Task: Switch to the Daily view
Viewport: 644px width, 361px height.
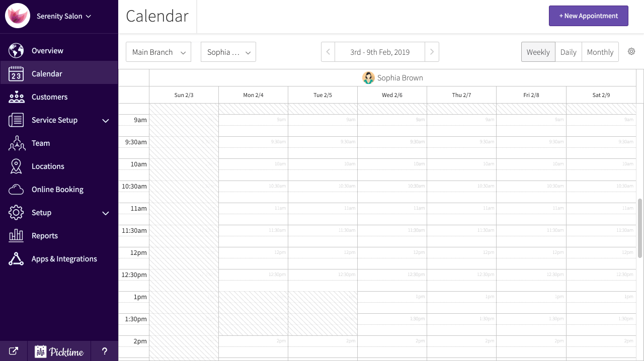Action: point(568,52)
